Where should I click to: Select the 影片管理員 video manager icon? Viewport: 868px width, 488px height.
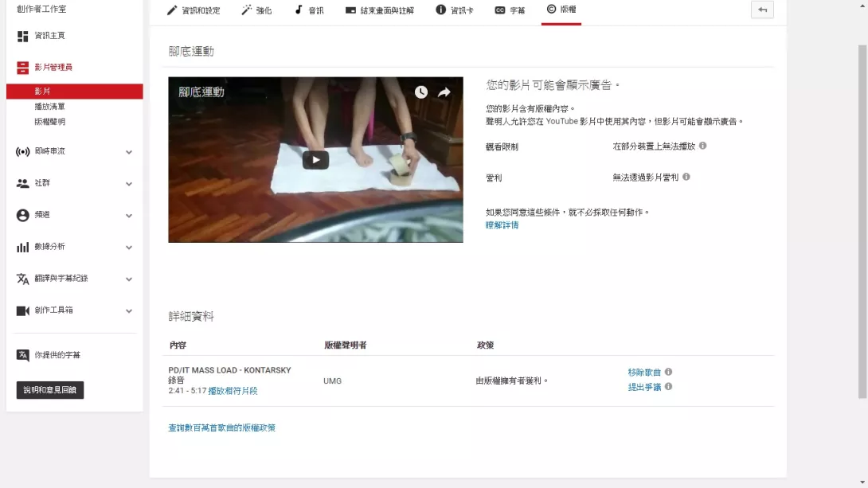click(23, 68)
